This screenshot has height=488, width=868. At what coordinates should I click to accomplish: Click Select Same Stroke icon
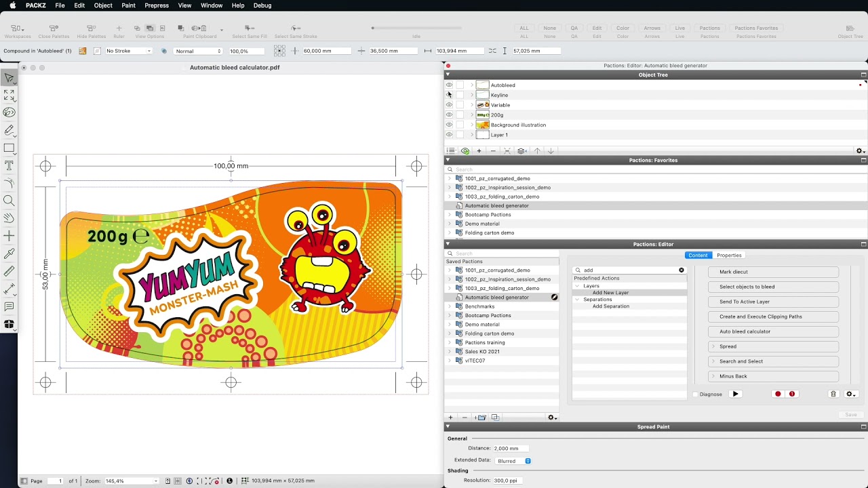296,28
